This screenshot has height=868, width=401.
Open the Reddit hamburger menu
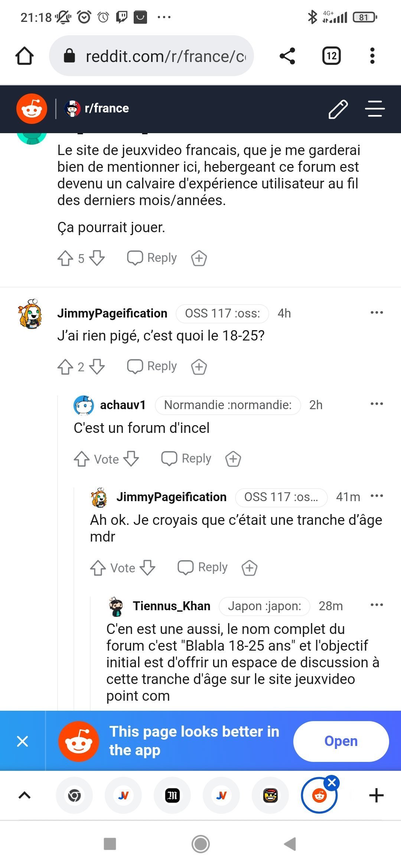tap(375, 109)
